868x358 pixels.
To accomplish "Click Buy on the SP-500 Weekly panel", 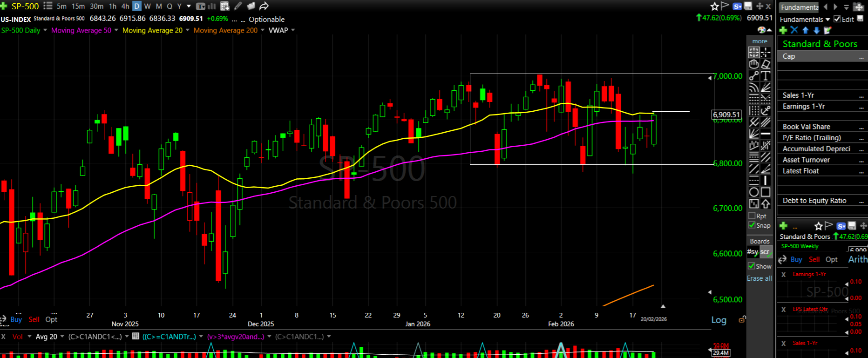I will click(796, 259).
